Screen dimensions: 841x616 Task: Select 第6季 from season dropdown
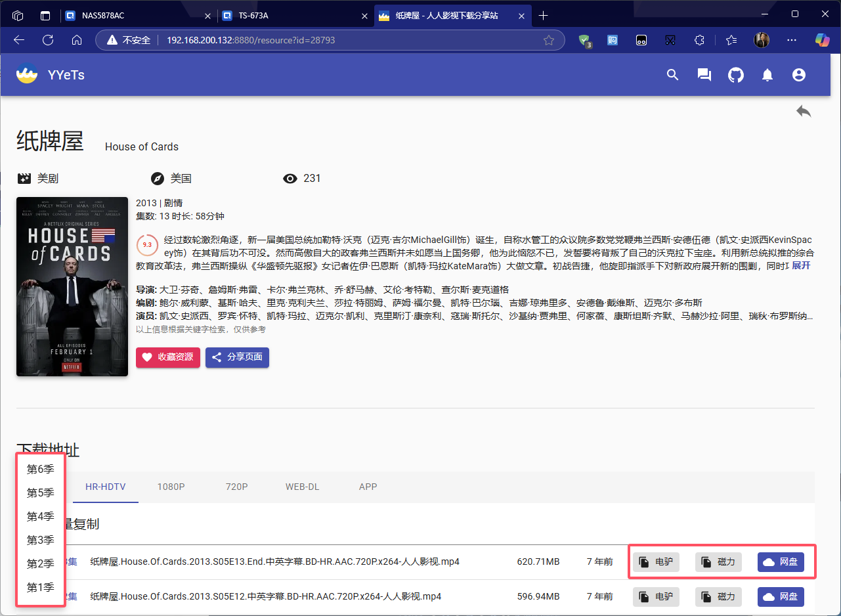41,469
